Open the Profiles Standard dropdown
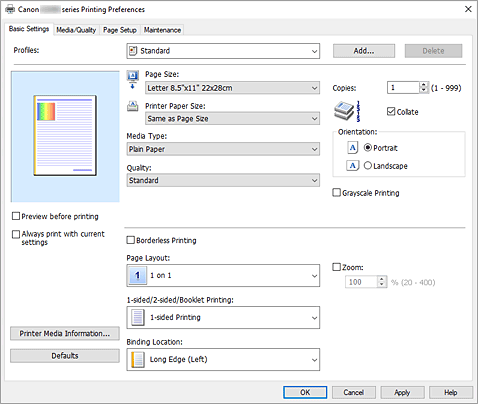The height and width of the screenshot is (404, 478). 223,51
